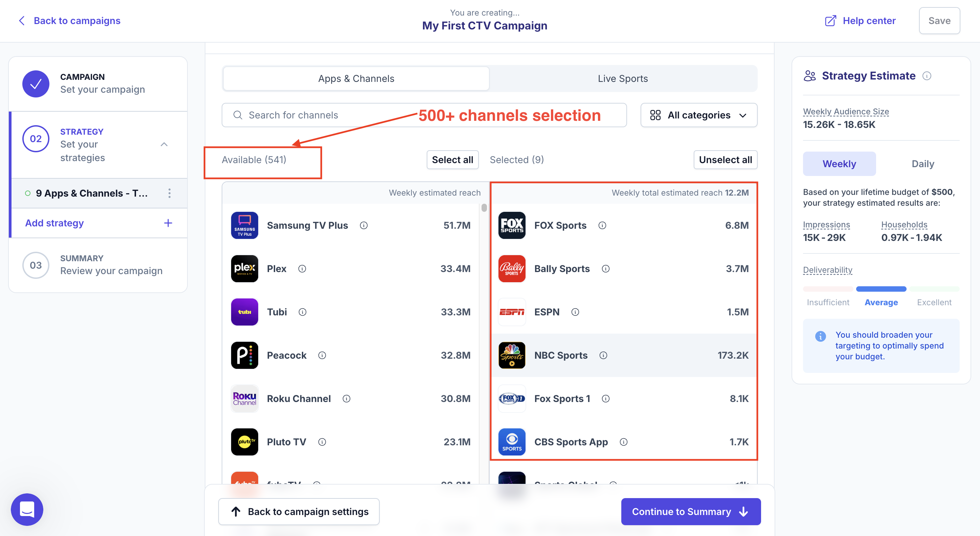Click the plus icon beside Add strategy
Screen dimensions: 980x536
click(x=168, y=223)
